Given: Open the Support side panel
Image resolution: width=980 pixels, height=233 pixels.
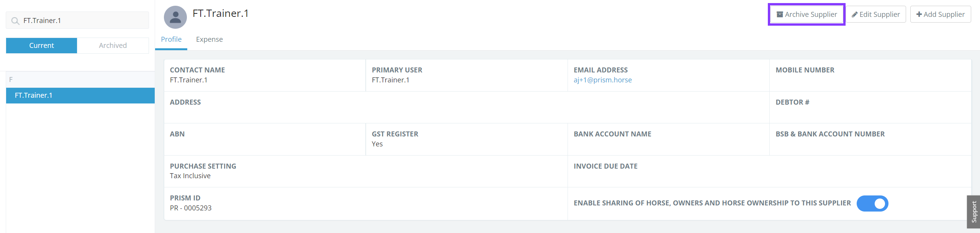Looking at the screenshot, I should tap(973, 212).
